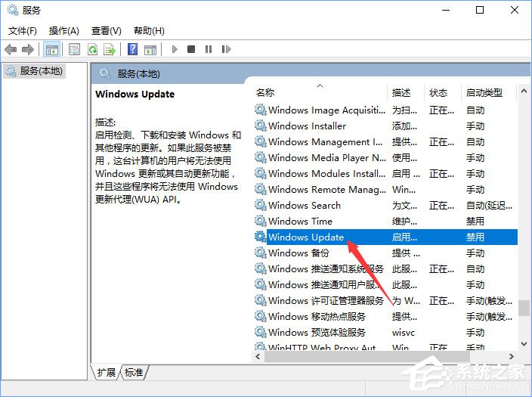
Task: Click the horizontal scrollbar right arrow
Action: (x=512, y=356)
